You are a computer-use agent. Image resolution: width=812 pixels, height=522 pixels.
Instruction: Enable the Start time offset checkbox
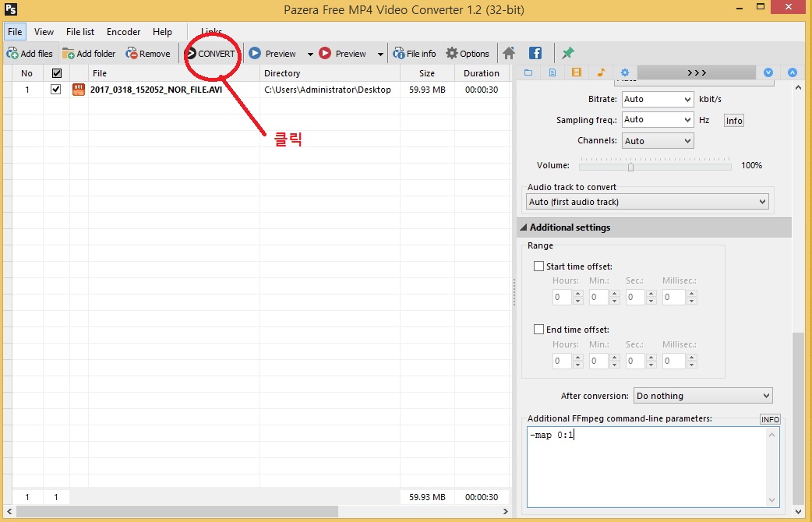coord(538,266)
